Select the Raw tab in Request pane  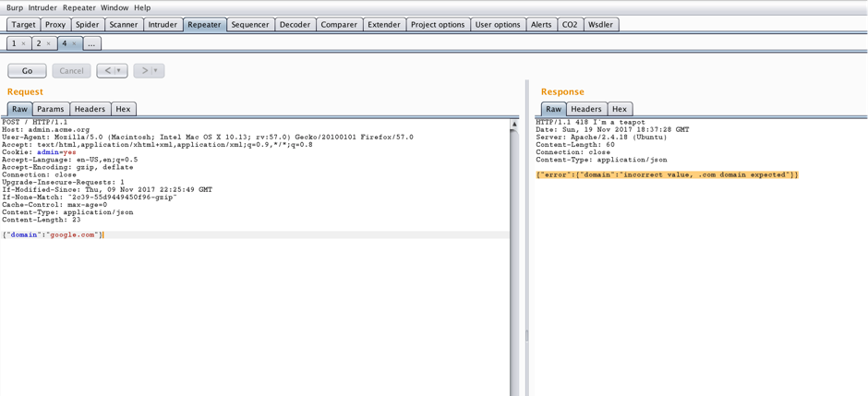coord(19,109)
